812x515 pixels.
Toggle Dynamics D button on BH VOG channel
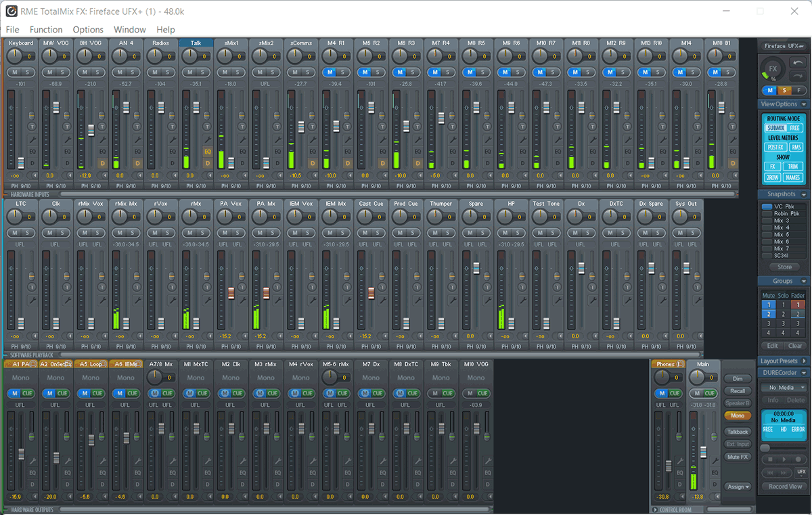point(102,163)
